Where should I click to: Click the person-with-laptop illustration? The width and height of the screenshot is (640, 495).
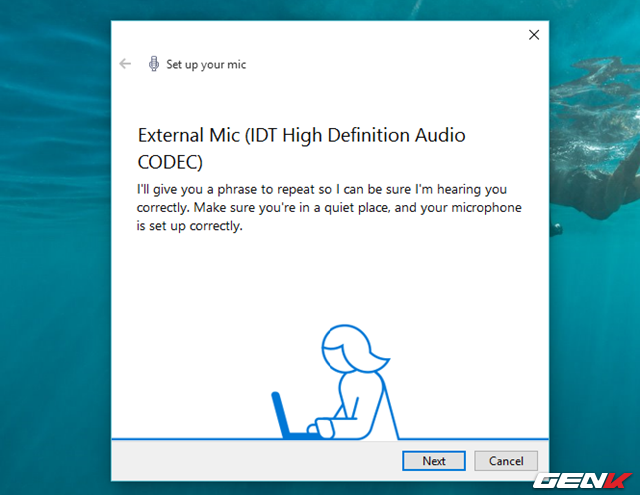click(335, 382)
